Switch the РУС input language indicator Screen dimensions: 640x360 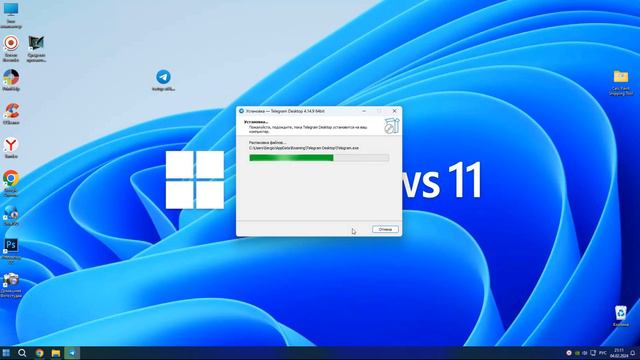[602, 353]
